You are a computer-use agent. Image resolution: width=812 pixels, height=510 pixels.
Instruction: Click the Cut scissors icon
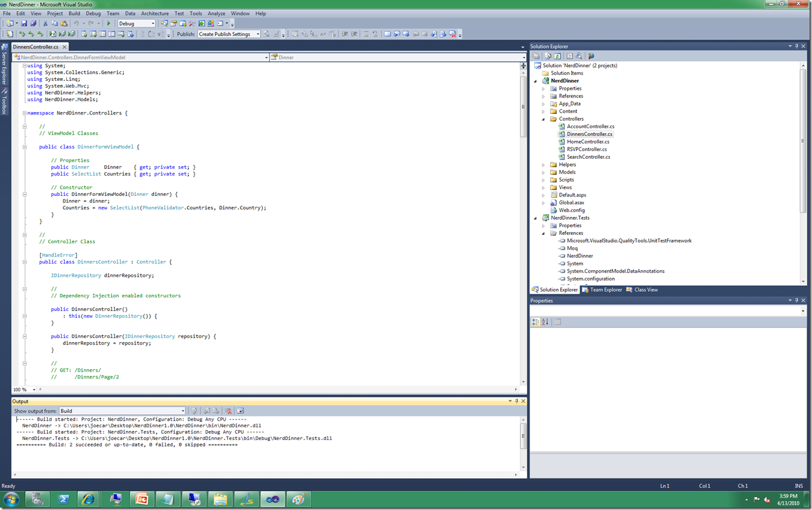click(x=46, y=23)
